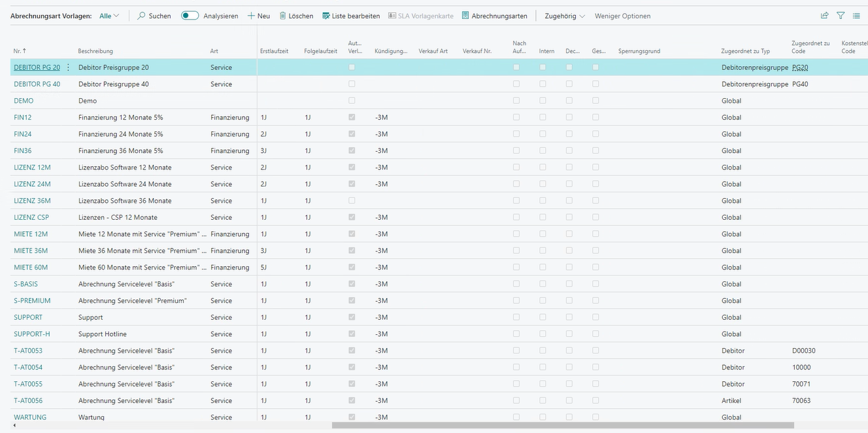Open the filter pane funnel icon

841,16
